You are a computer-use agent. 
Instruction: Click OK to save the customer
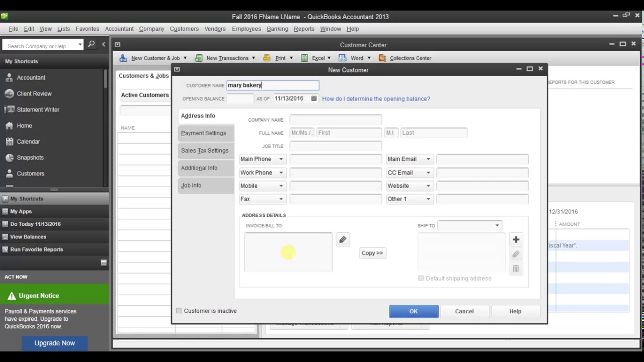[414, 311]
